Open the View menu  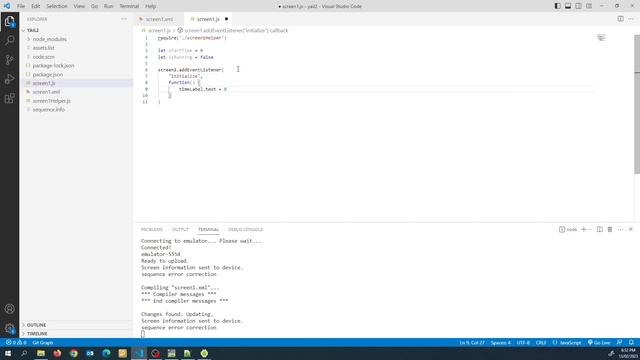click(x=79, y=6)
